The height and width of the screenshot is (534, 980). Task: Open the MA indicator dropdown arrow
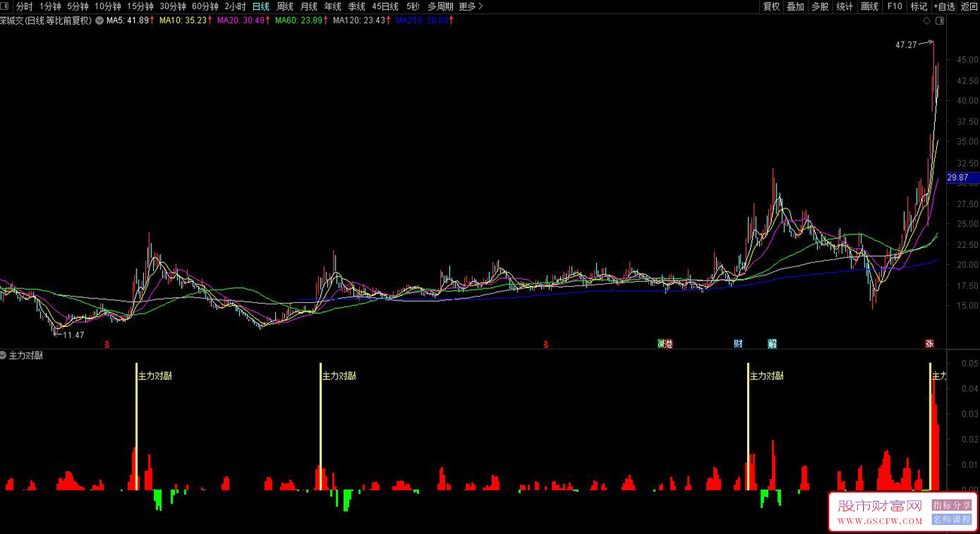pyautogui.click(x=99, y=21)
